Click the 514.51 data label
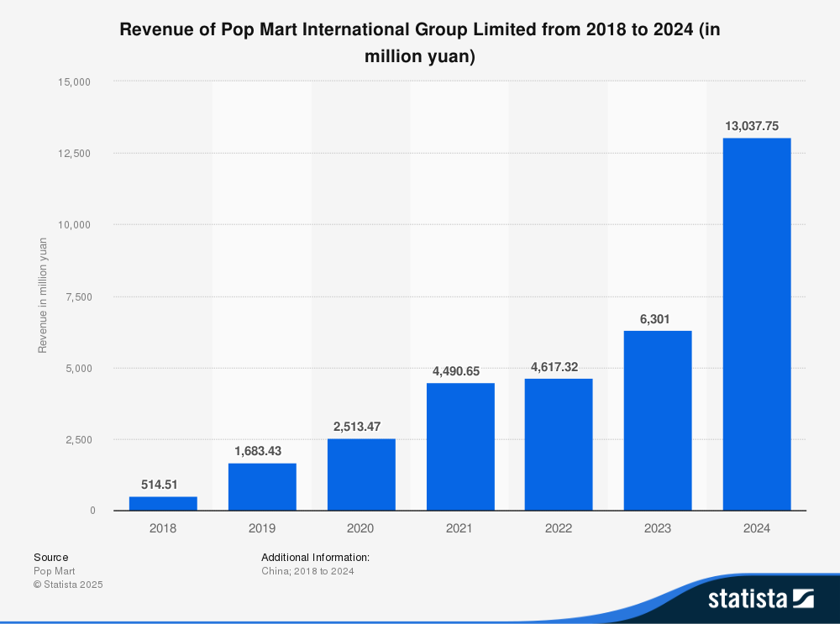The height and width of the screenshot is (624, 840). (159, 485)
